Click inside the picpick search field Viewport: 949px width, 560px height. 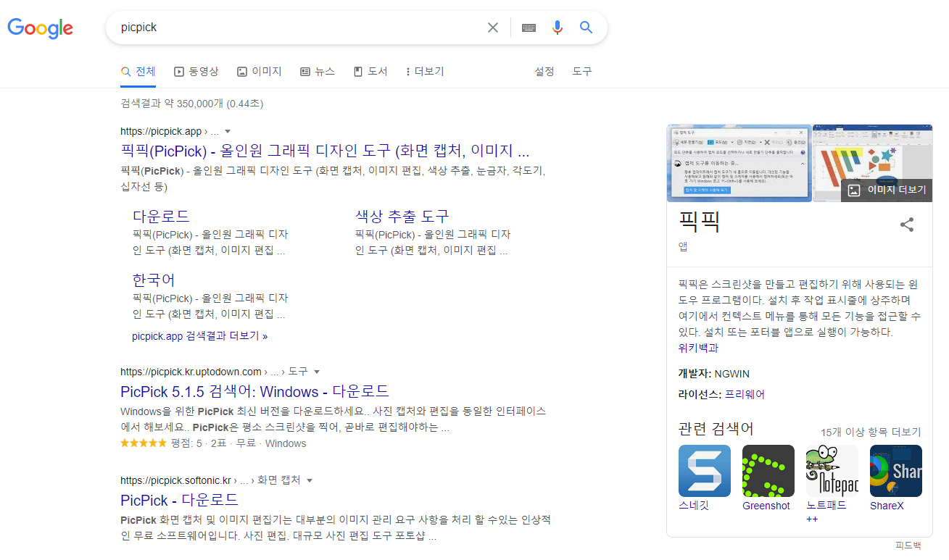[297, 28]
